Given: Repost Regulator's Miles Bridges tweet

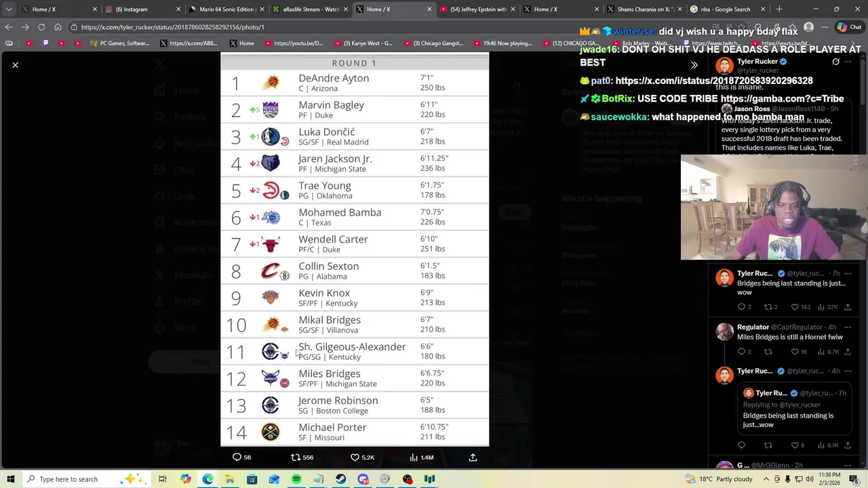Looking at the screenshot, I should coord(768,352).
